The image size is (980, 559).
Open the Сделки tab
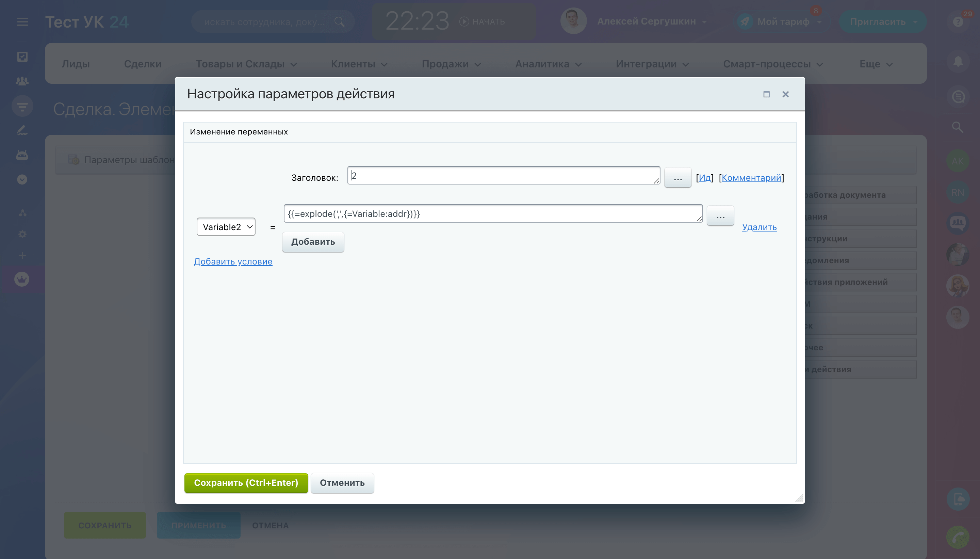coord(142,64)
